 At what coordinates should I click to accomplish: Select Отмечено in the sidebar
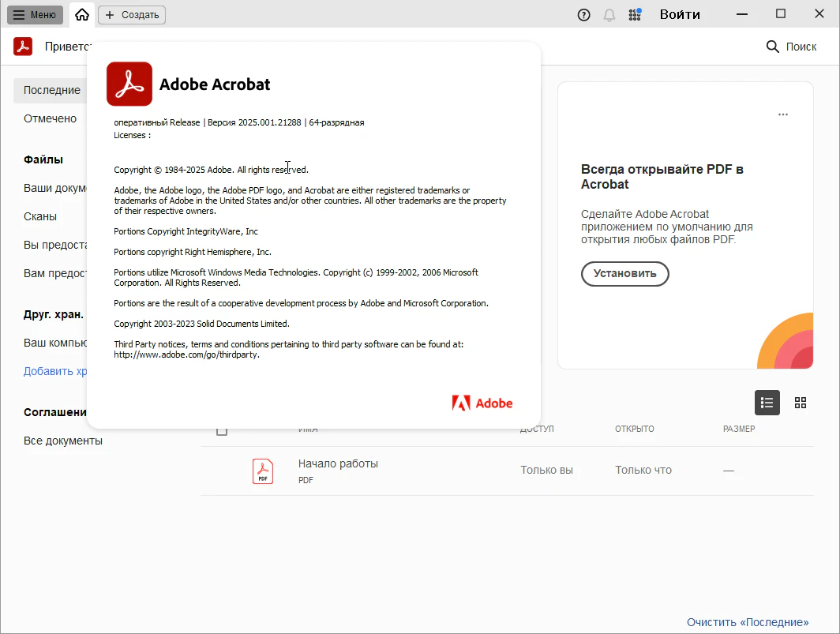pos(50,118)
